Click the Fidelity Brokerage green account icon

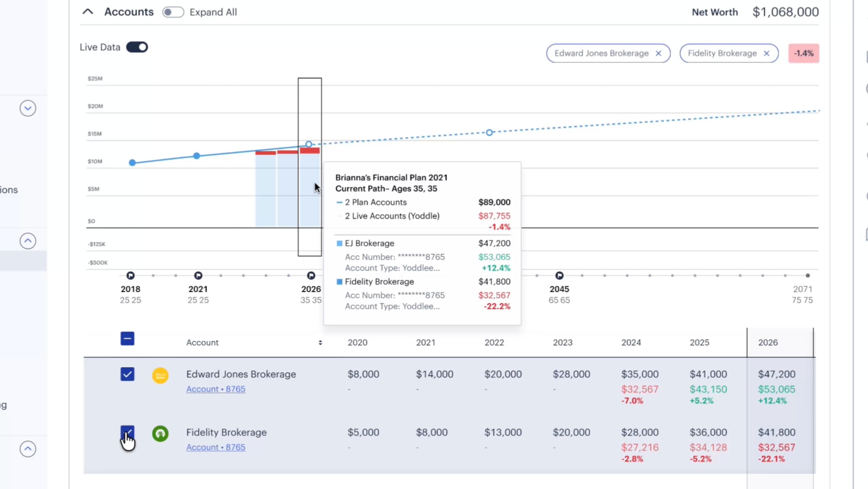[160, 433]
